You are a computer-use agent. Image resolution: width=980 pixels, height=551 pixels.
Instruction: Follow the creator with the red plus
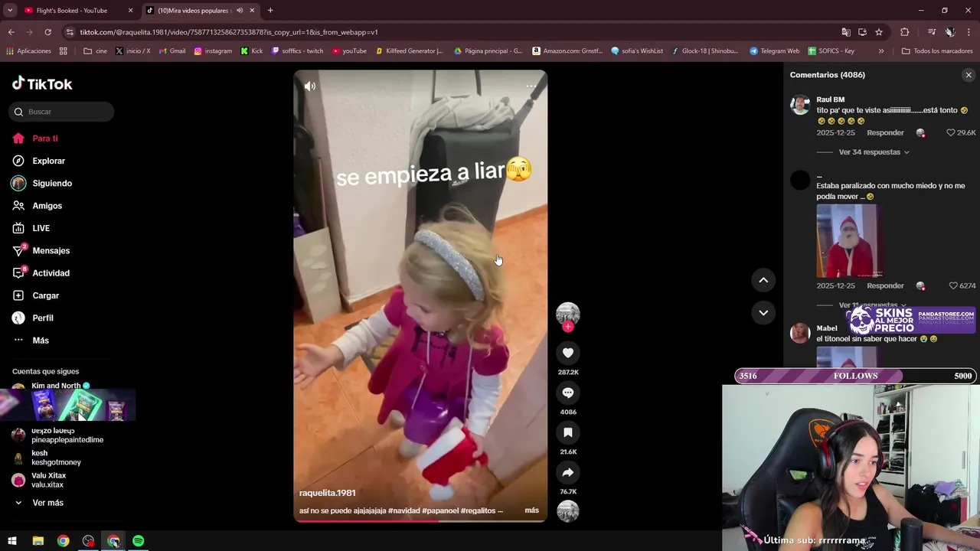pyautogui.click(x=568, y=327)
